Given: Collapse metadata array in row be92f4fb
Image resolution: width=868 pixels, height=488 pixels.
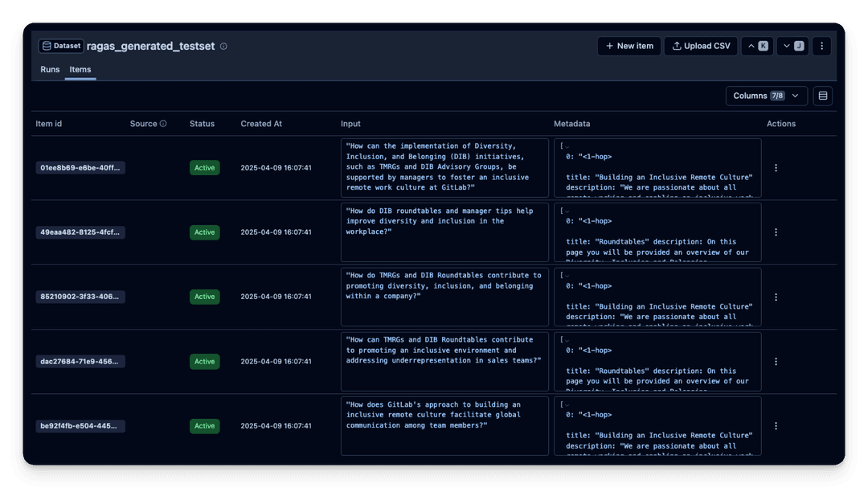Looking at the screenshot, I should [567, 405].
